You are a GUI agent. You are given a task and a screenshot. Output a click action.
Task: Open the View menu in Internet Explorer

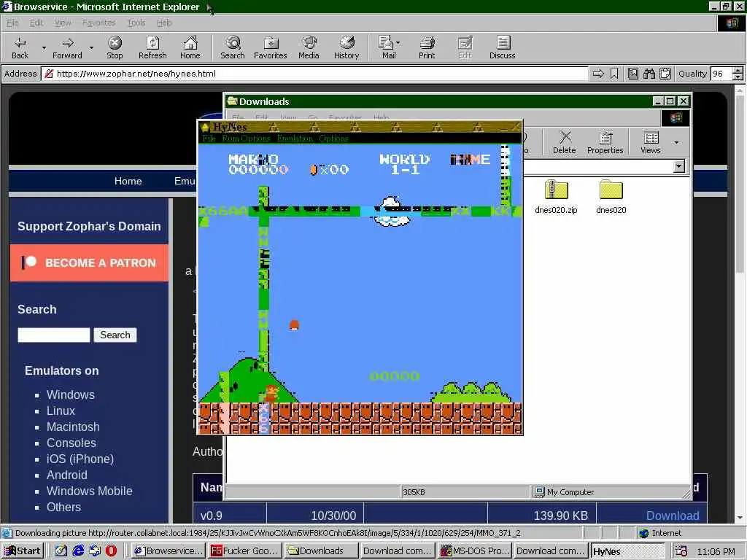[x=63, y=23]
